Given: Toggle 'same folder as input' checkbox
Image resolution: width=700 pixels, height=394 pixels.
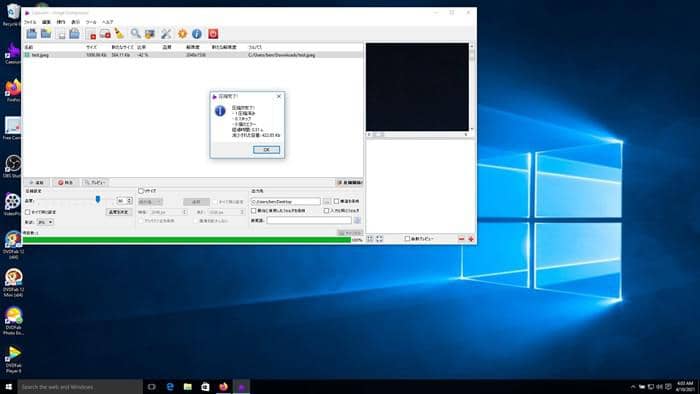Looking at the screenshot, I should pos(326,211).
